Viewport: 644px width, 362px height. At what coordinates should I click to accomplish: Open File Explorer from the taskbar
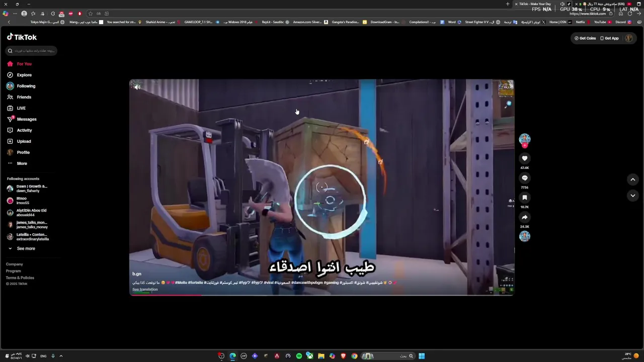(x=321, y=356)
